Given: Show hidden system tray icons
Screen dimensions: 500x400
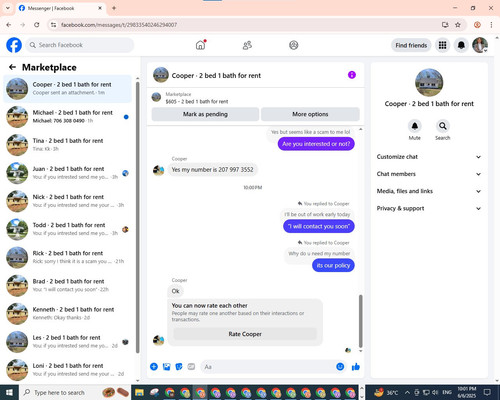Looking at the screenshot, I should tap(407, 392).
